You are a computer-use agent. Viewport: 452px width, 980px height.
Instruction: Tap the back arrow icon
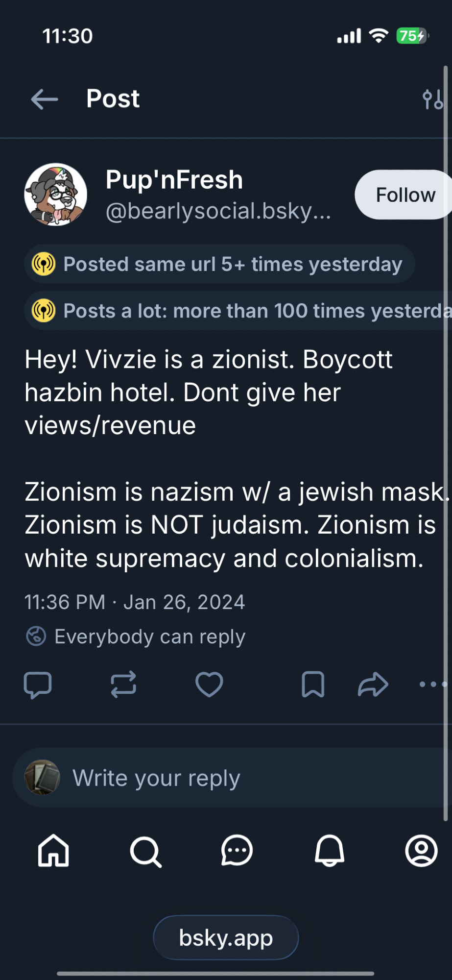45,99
